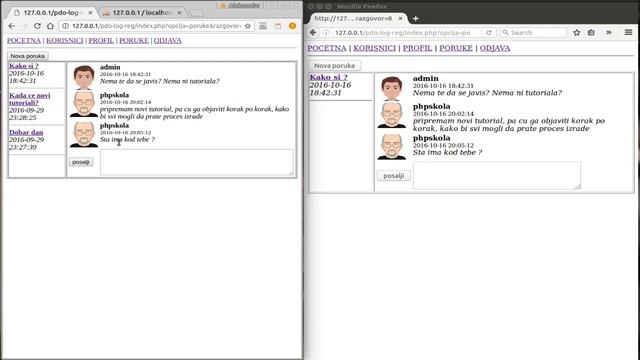Click ODJAVA to log out in Chrome

click(x=167, y=40)
